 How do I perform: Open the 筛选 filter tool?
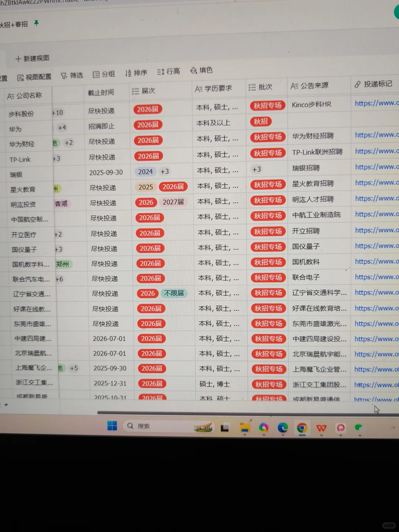point(72,75)
